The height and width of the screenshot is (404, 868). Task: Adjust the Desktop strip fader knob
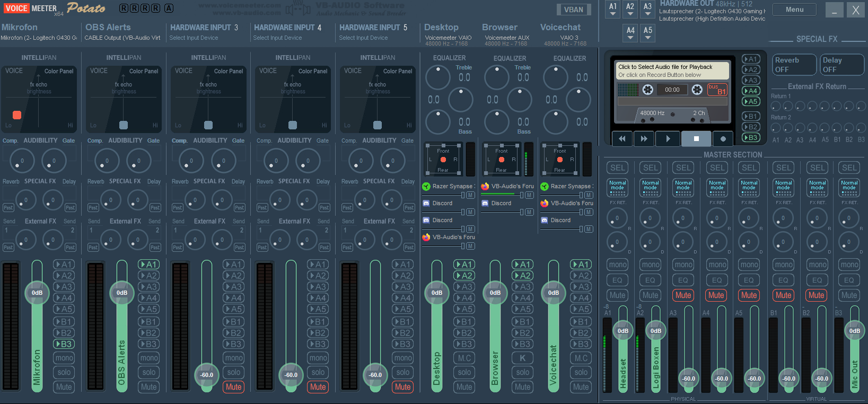coord(437,293)
